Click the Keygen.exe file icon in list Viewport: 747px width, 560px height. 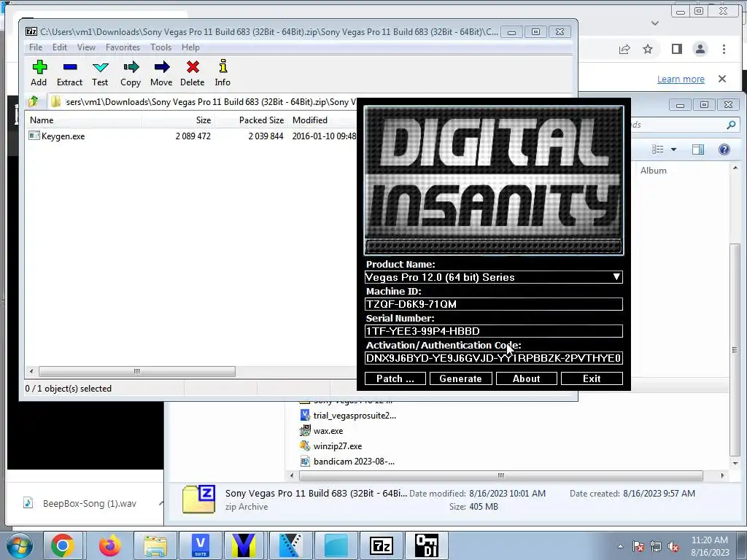click(x=34, y=136)
